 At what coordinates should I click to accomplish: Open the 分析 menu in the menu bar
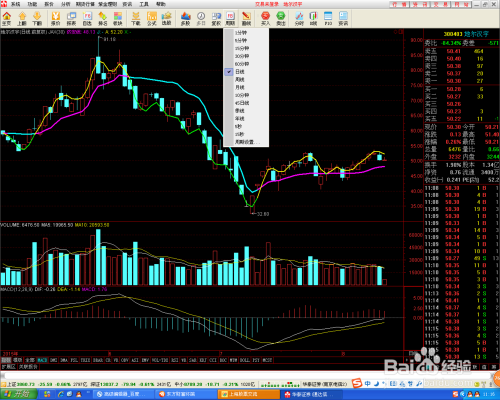point(66,4)
